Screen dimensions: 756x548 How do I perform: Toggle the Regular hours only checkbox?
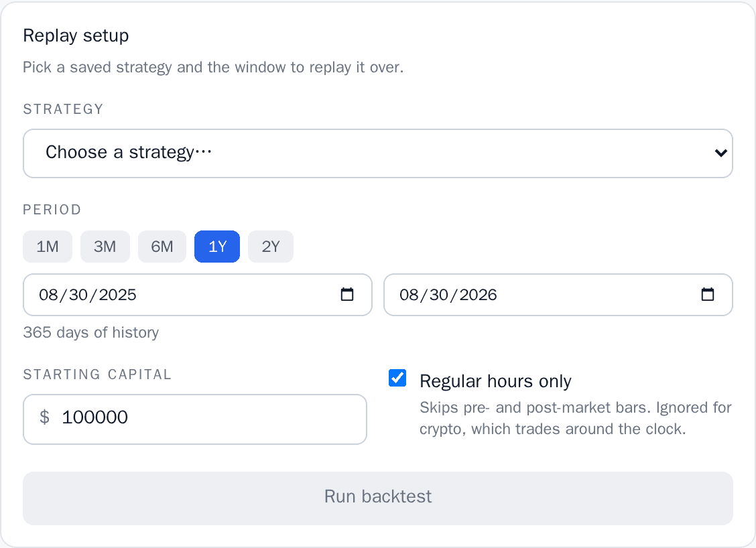pyautogui.click(x=397, y=378)
